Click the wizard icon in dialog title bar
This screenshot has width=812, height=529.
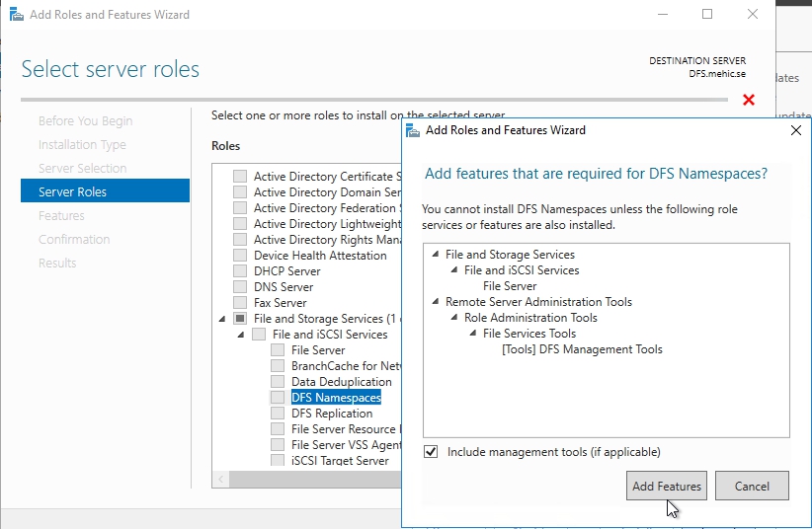click(414, 130)
